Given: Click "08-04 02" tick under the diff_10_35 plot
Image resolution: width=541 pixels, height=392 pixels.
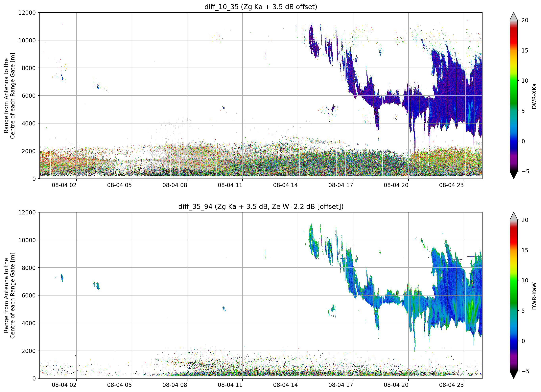Looking at the screenshot, I should [64, 185].
